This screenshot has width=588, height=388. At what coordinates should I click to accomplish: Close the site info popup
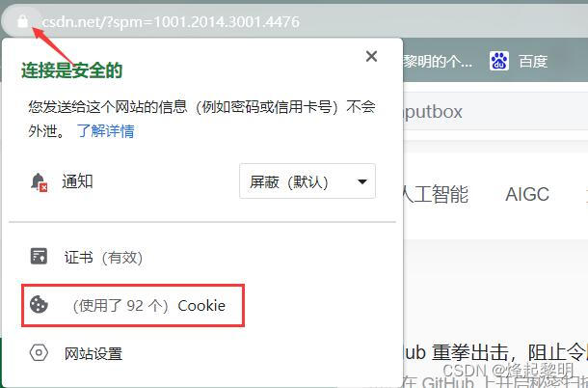pyautogui.click(x=371, y=56)
